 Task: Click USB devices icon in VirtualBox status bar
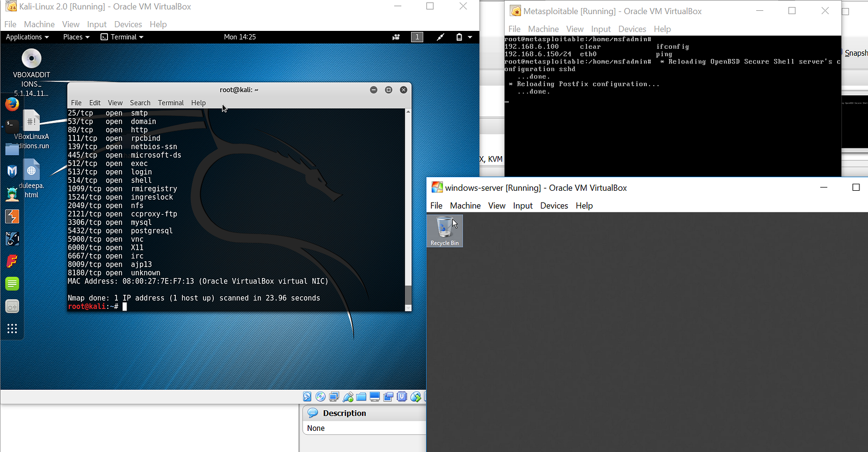point(348,397)
